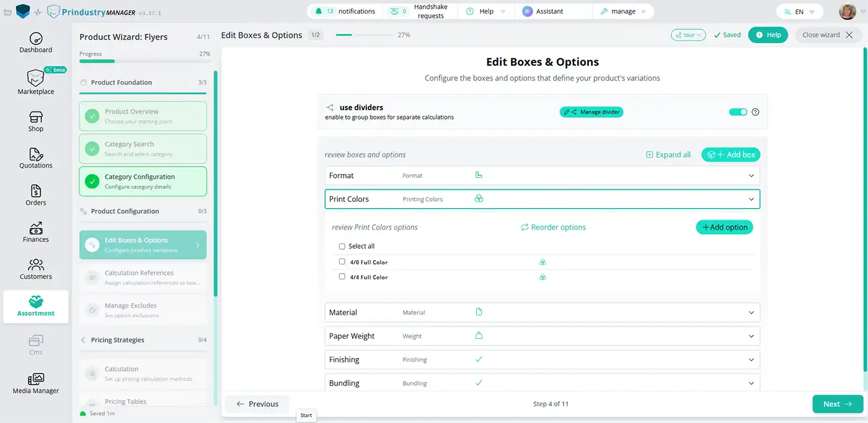Click the sidebar wizard progress bar
This screenshot has width=868, height=423.
click(x=144, y=61)
